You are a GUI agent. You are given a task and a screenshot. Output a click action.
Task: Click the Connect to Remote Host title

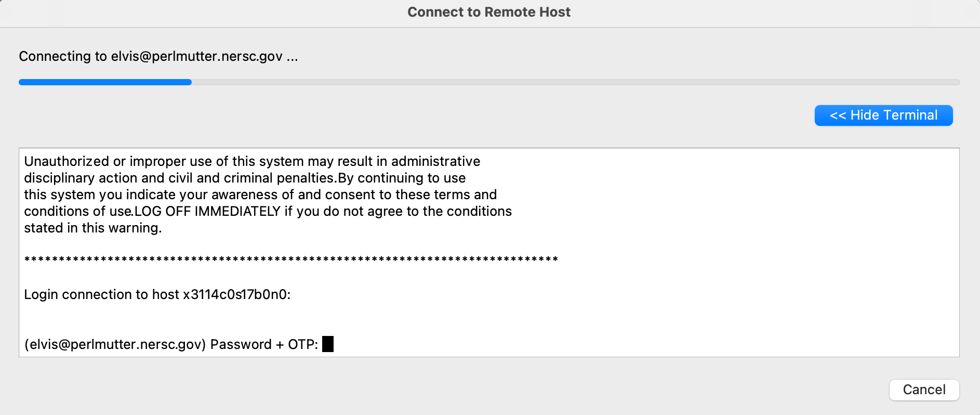[489, 12]
